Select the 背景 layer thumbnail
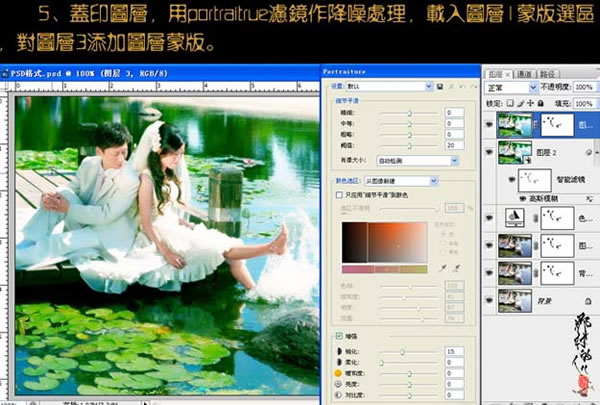600x405 pixels. 515,300
